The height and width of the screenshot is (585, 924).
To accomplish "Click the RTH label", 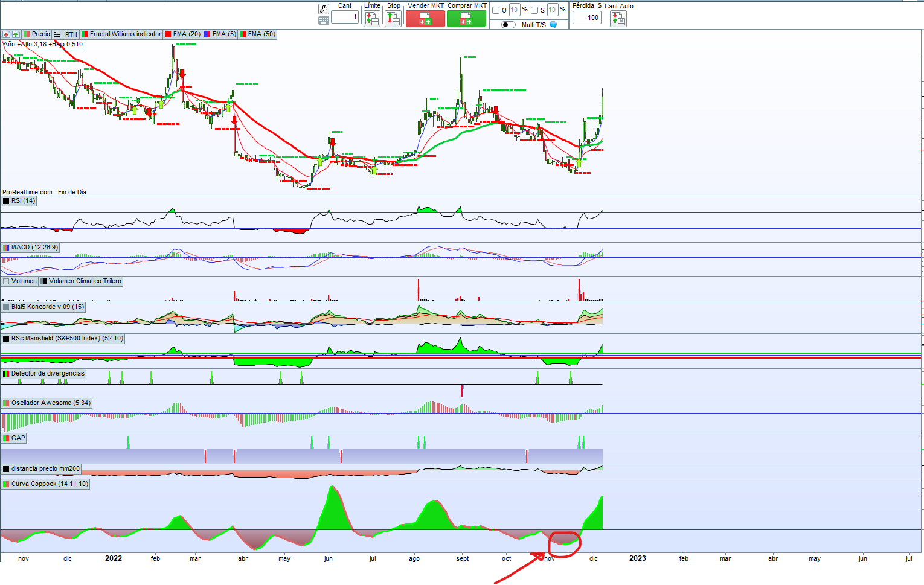I will [71, 34].
